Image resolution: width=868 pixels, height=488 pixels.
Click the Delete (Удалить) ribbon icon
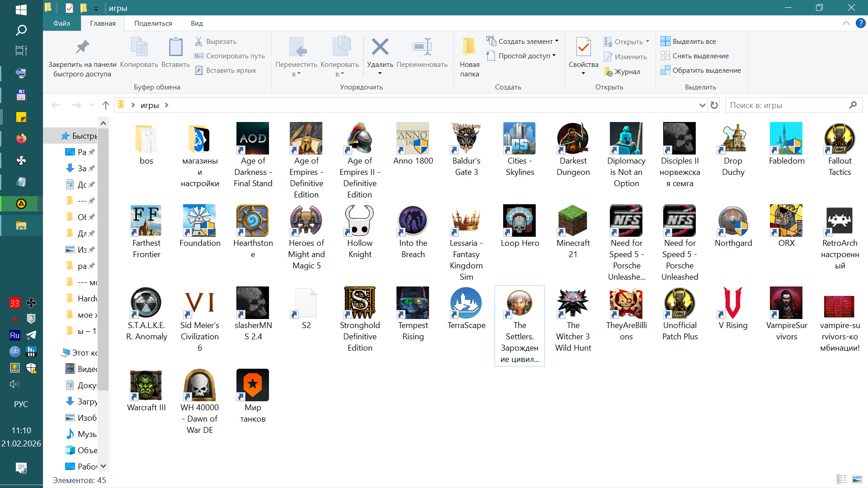pos(380,47)
